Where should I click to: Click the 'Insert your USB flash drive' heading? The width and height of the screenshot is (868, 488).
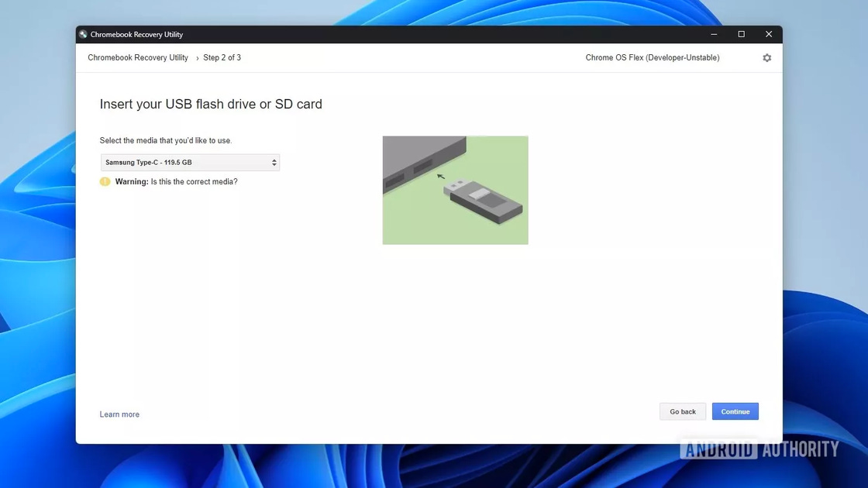click(x=211, y=104)
